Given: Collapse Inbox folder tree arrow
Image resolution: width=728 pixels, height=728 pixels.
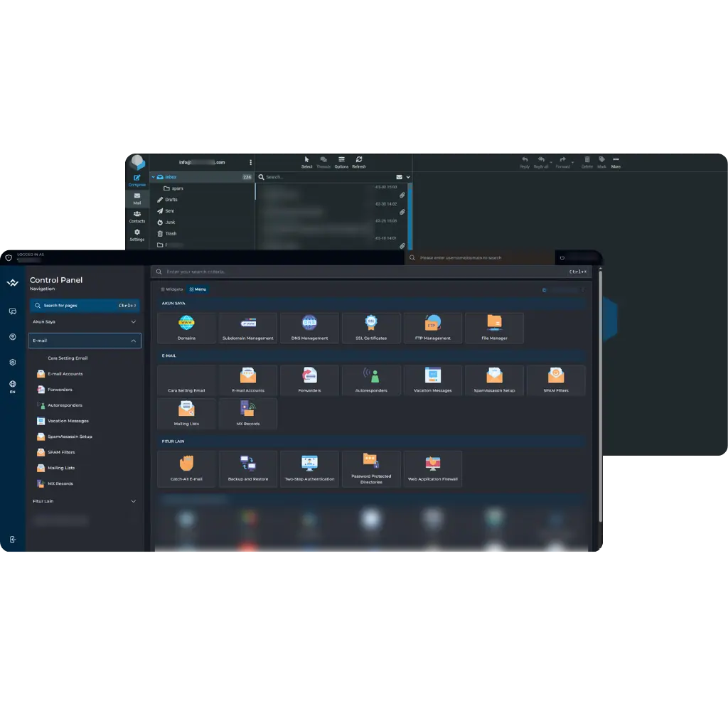Looking at the screenshot, I should point(154,177).
